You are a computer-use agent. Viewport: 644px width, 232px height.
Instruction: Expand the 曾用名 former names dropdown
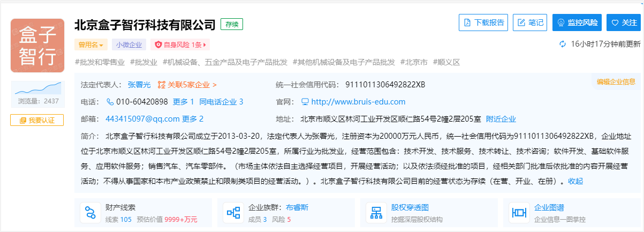(x=91, y=45)
